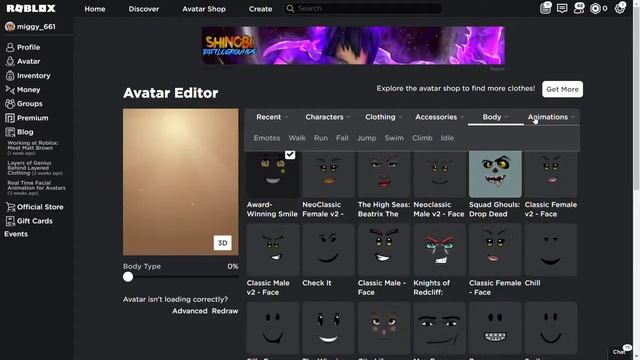The height and width of the screenshot is (360, 640).
Task: Open the Avatar sidebar icon
Action: click(10, 61)
